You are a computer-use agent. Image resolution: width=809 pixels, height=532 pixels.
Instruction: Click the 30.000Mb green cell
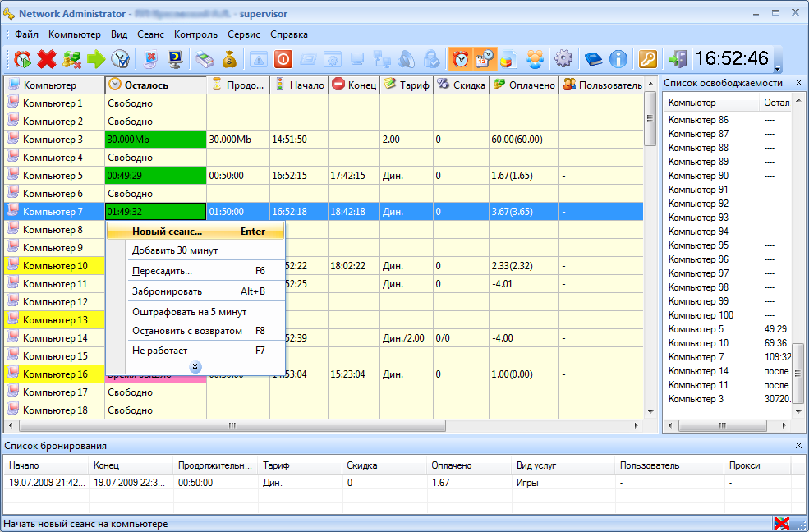tap(156, 140)
